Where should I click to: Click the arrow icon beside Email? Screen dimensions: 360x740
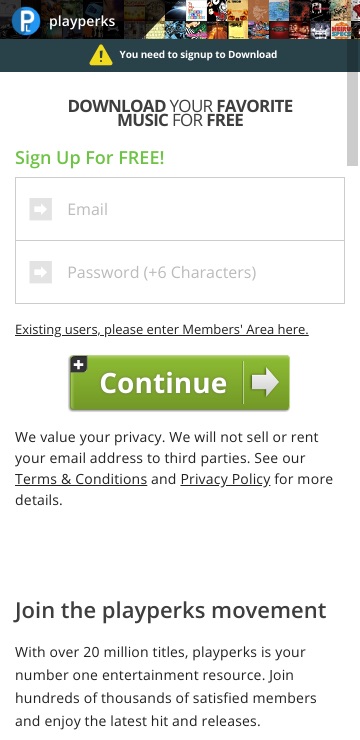pos(41,209)
